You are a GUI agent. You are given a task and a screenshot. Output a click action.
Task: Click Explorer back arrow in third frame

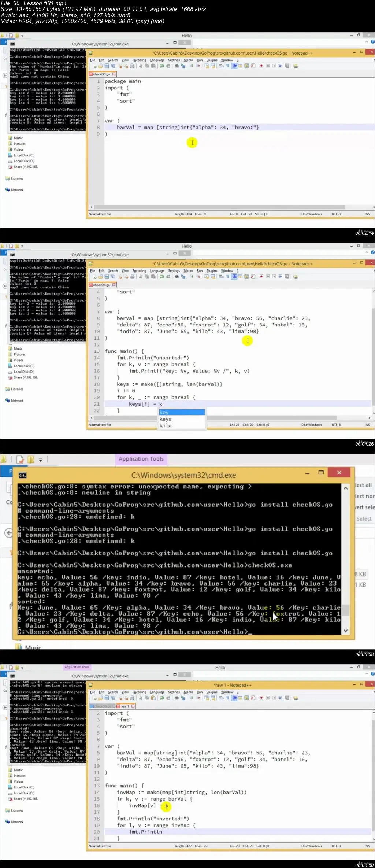(x=8, y=533)
